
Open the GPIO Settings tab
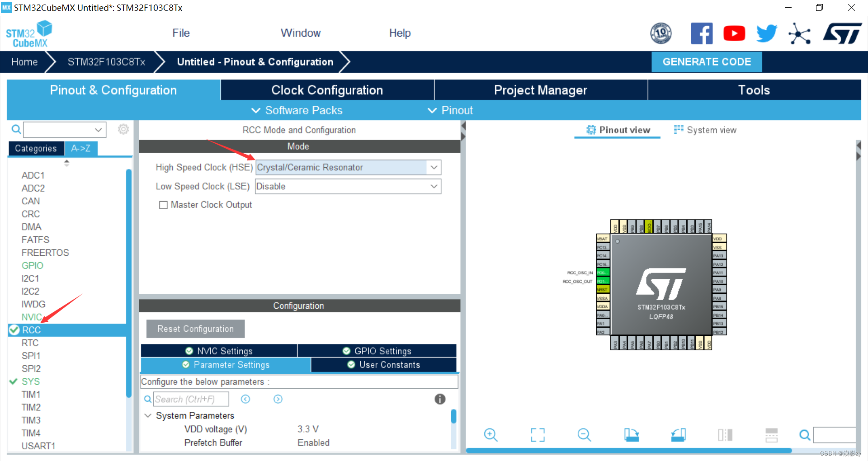[377, 351]
